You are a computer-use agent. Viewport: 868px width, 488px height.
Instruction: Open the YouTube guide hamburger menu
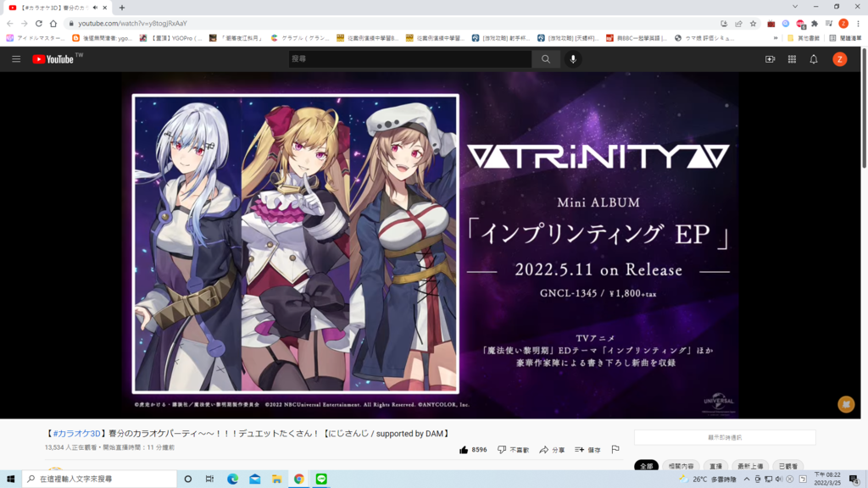[x=16, y=59]
